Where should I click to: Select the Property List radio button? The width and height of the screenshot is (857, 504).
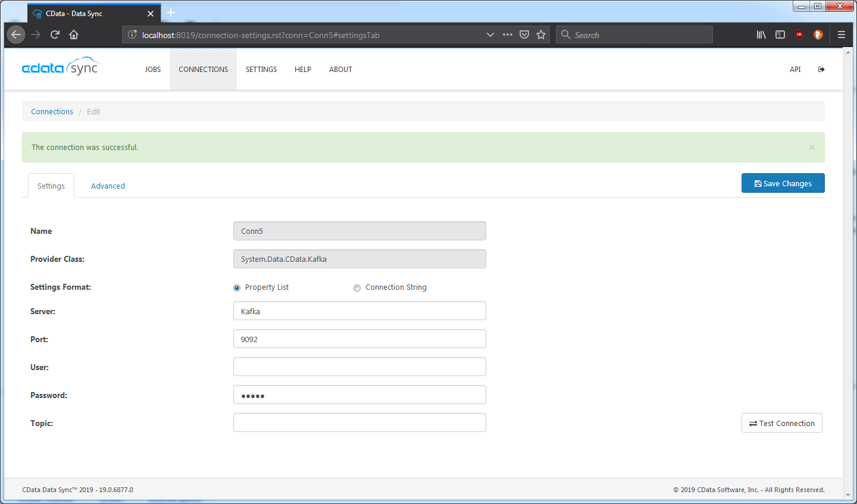[237, 288]
